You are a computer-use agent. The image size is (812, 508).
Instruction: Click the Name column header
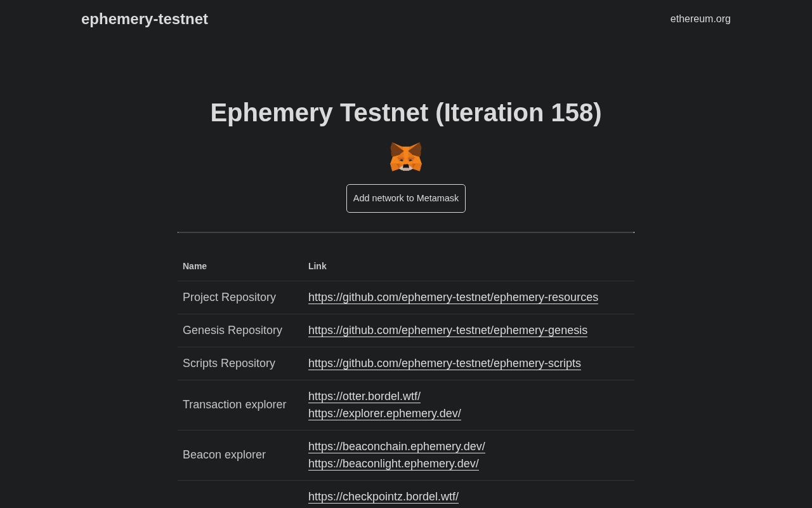pos(195,266)
